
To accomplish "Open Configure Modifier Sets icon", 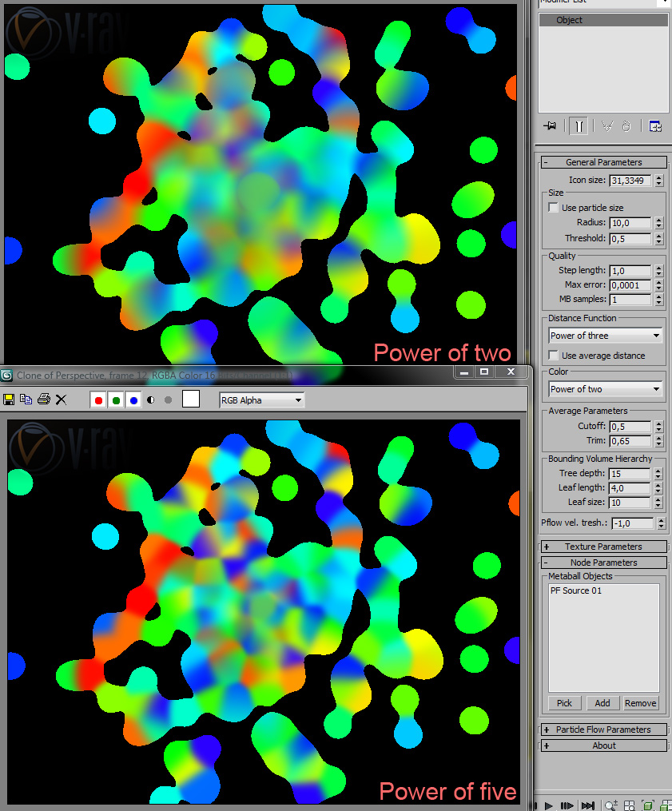I will pos(654,125).
